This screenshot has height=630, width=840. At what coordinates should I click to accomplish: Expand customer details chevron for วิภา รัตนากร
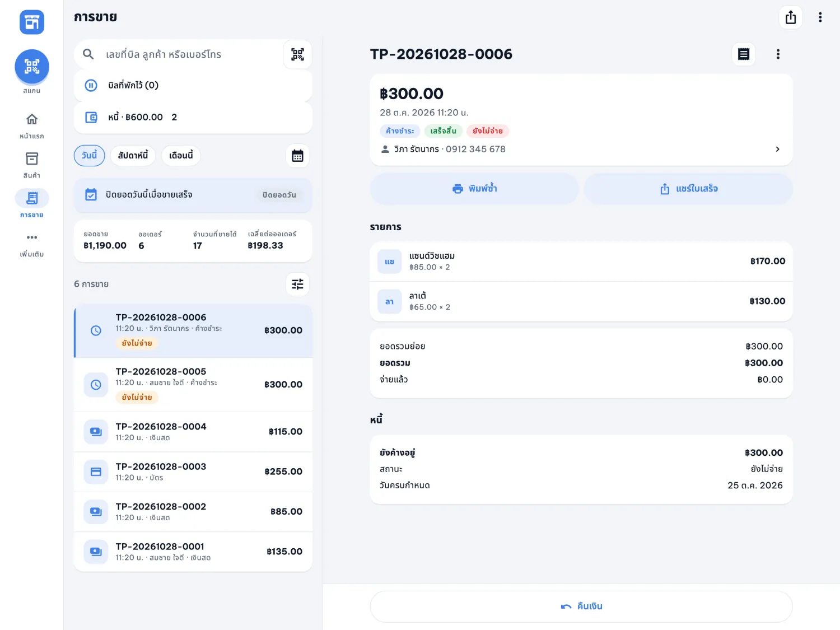pos(777,149)
